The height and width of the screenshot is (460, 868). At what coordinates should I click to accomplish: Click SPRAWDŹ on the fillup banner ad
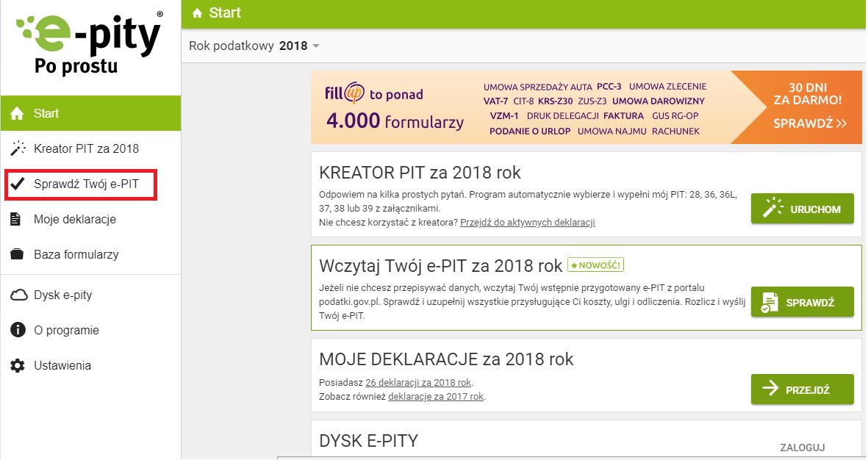tap(809, 123)
